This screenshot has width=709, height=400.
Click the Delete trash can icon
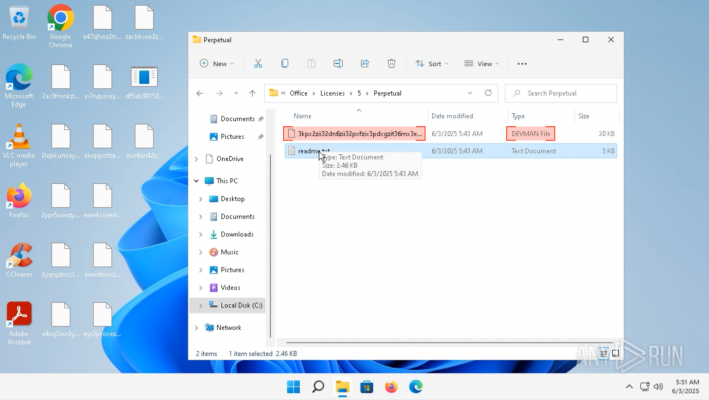(391, 64)
